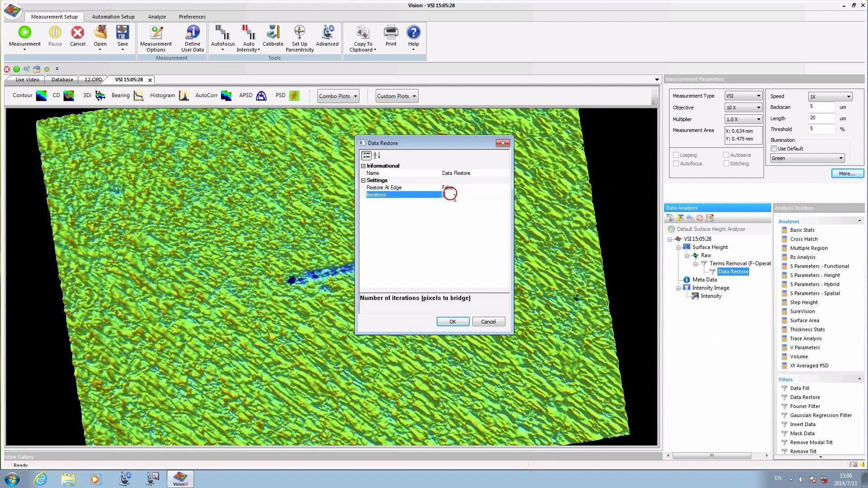Click the More... button
Screen dimensions: 868x488
click(x=847, y=174)
